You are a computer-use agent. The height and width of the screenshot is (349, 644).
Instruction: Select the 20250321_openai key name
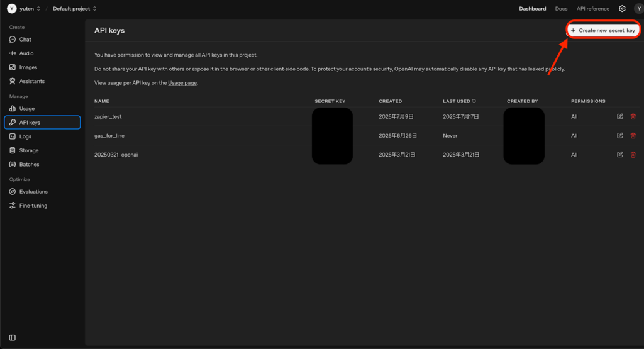click(116, 155)
